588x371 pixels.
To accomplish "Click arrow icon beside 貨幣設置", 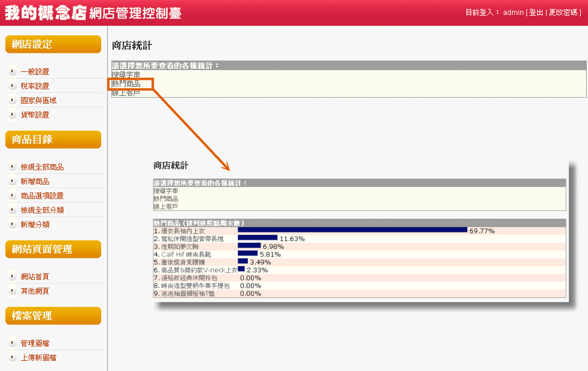I will (x=12, y=114).
